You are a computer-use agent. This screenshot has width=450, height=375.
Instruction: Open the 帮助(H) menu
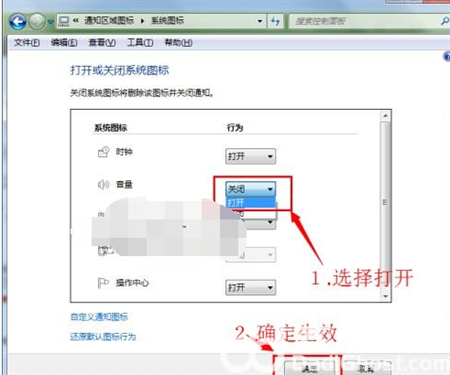pyautogui.click(x=178, y=43)
